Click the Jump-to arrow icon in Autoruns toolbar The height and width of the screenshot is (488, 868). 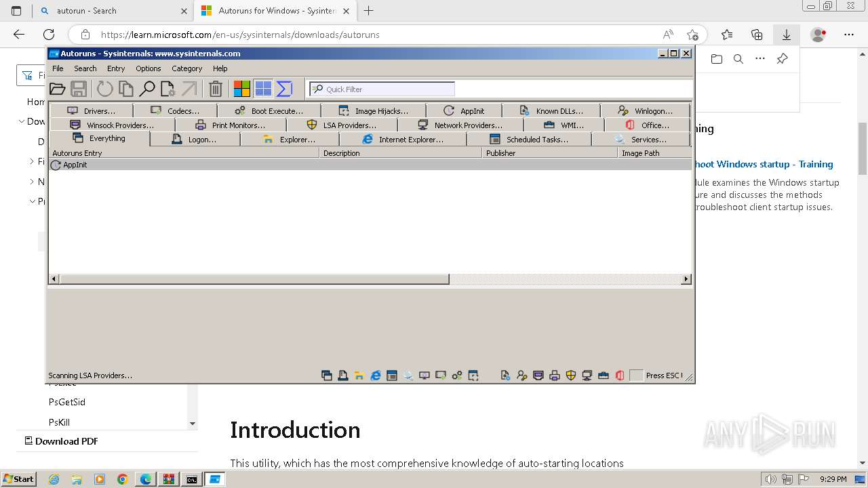pyautogui.click(x=189, y=89)
